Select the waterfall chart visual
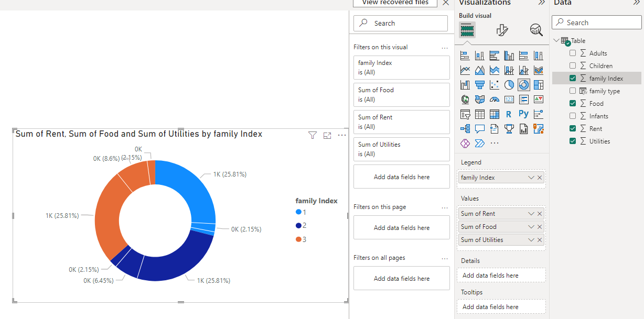The image size is (644, 319). [465, 85]
